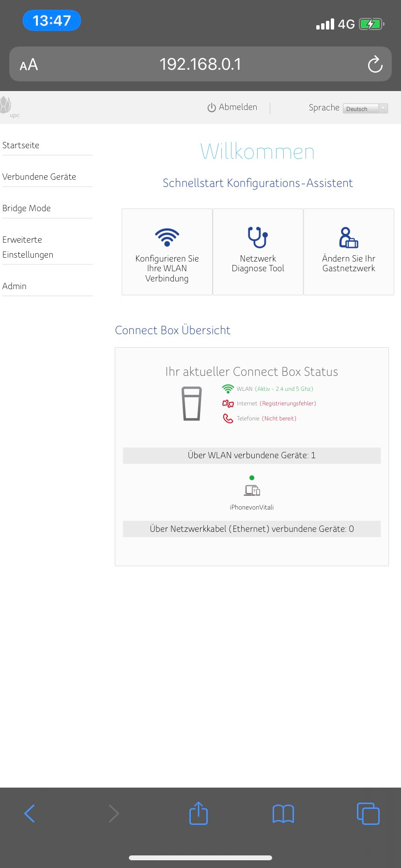Viewport: 401px width, 868px height.
Task: Tap the WLAN configuration wifi icon
Action: (x=167, y=237)
